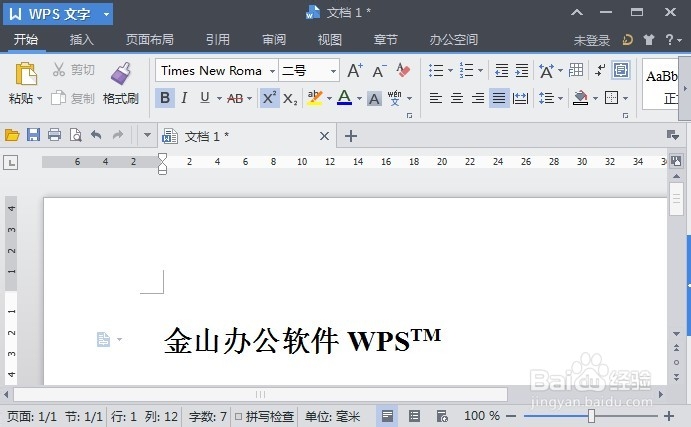The height and width of the screenshot is (427, 691).
Task: Decrease paragraph indent
Action: click(x=502, y=71)
